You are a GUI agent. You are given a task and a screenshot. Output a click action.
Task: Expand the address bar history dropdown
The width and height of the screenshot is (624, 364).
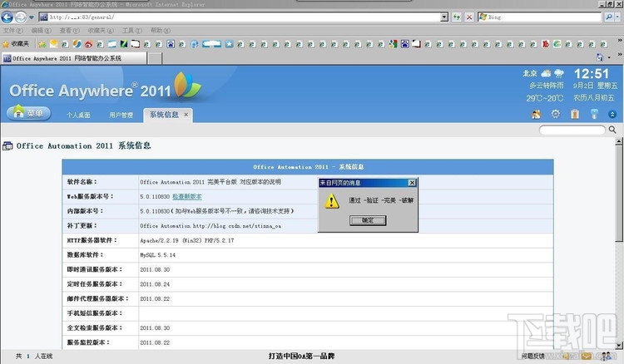tap(444, 17)
